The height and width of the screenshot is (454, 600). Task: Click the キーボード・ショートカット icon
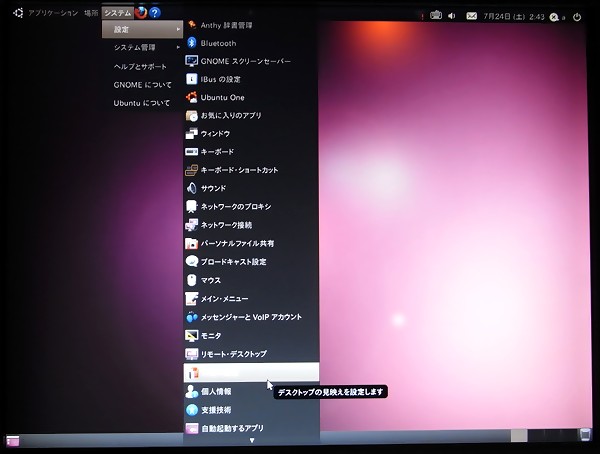click(x=191, y=170)
